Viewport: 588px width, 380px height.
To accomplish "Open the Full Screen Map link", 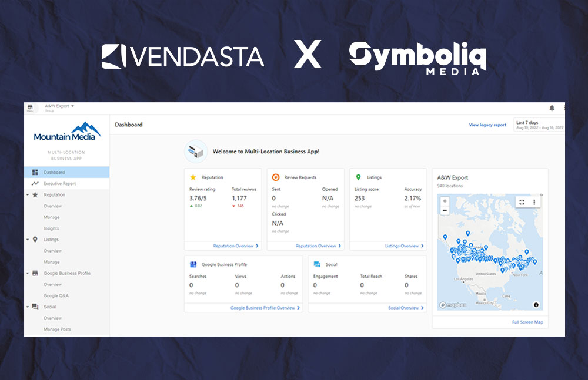I will 527,322.
